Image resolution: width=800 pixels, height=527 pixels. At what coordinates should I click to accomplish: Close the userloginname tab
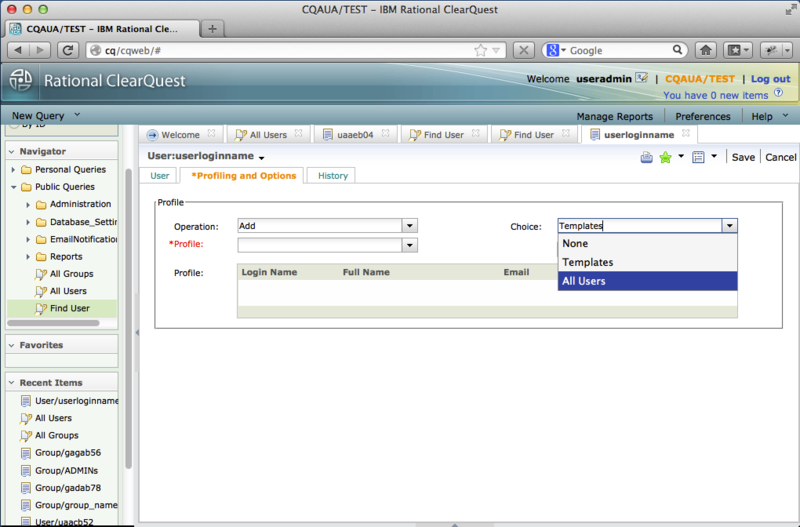[686, 133]
